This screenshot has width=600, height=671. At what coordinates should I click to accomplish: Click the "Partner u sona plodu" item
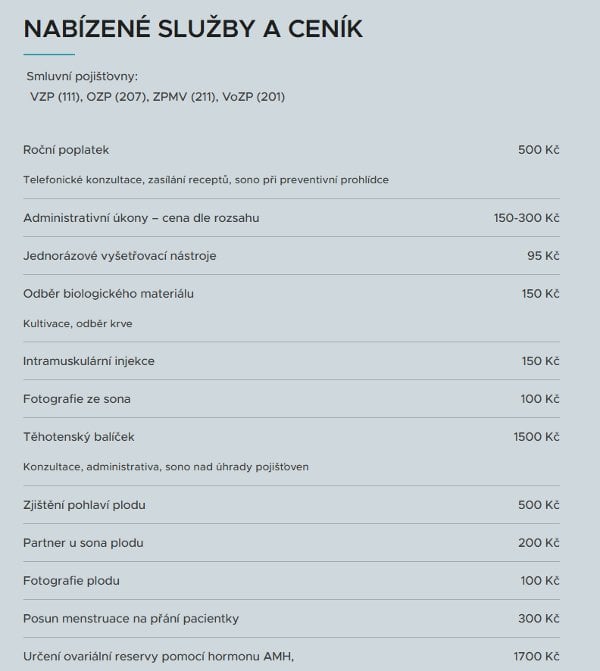83,543
